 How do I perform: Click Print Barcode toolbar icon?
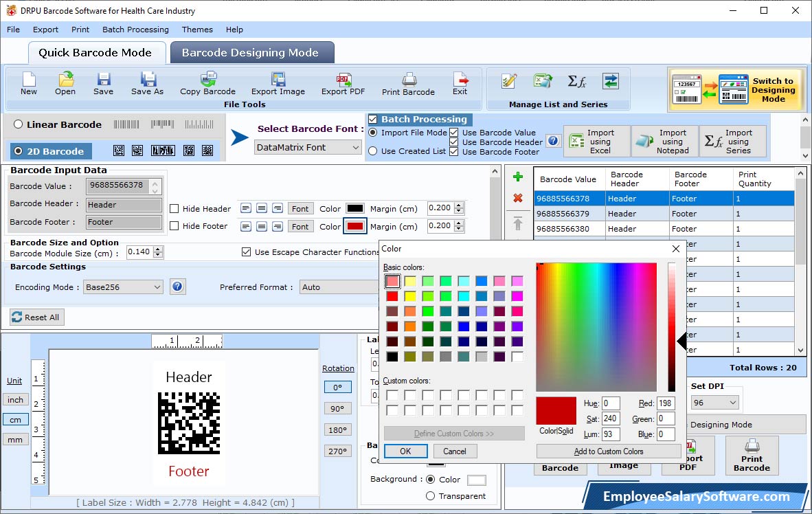[408, 84]
